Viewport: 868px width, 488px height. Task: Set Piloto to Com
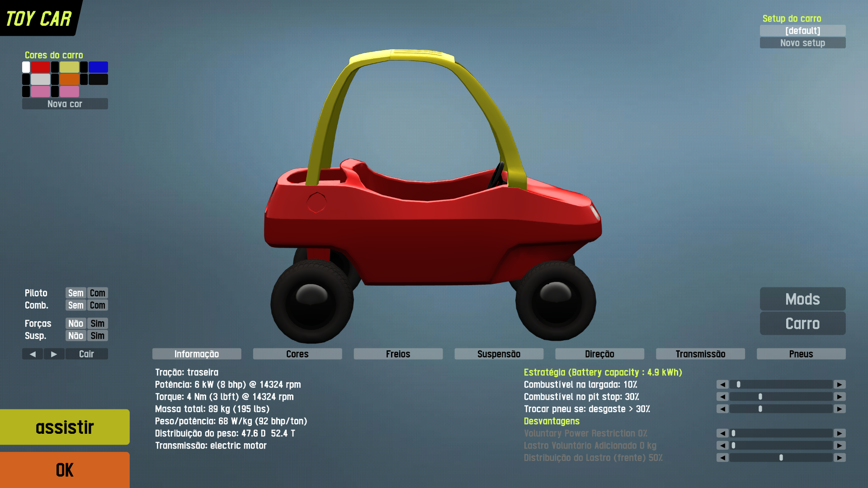pyautogui.click(x=97, y=293)
